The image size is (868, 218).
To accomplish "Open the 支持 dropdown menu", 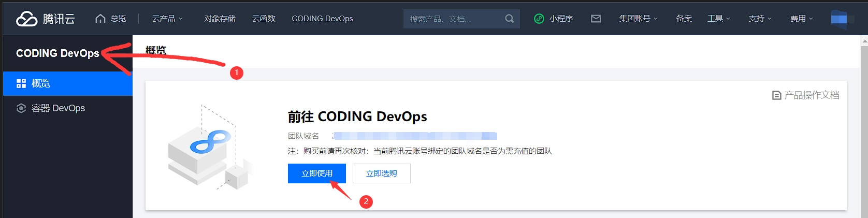I will (x=760, y=19).
